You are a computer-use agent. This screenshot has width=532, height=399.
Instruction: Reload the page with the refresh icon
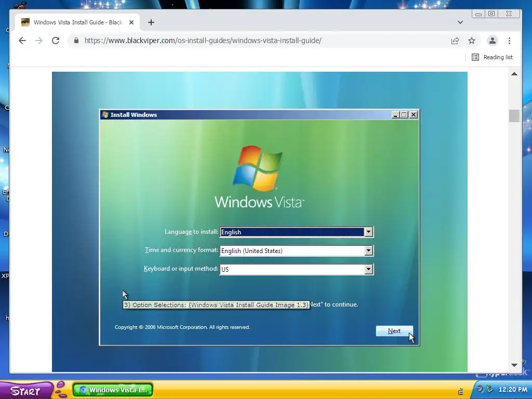tap(56, 41)
